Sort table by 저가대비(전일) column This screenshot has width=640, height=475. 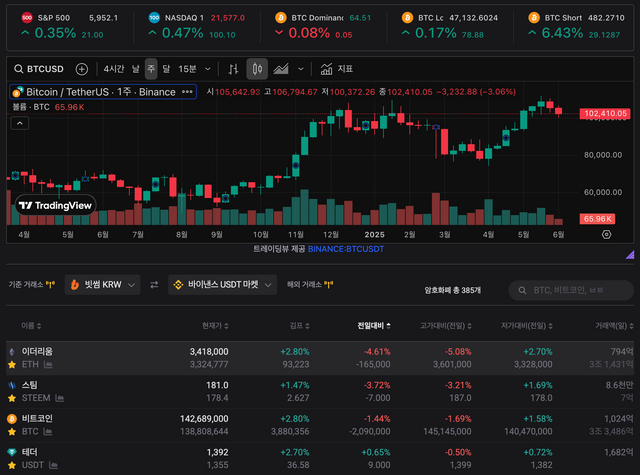point(527,326)
